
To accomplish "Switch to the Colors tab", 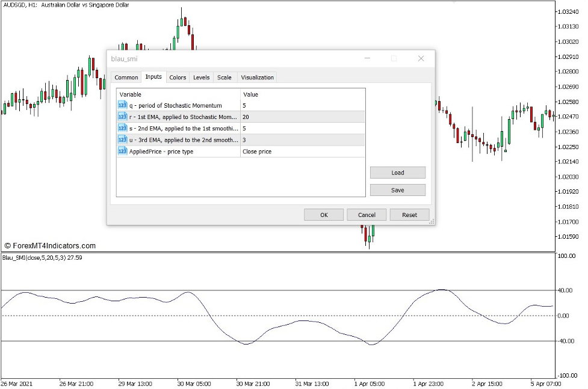I will [177, 77].
